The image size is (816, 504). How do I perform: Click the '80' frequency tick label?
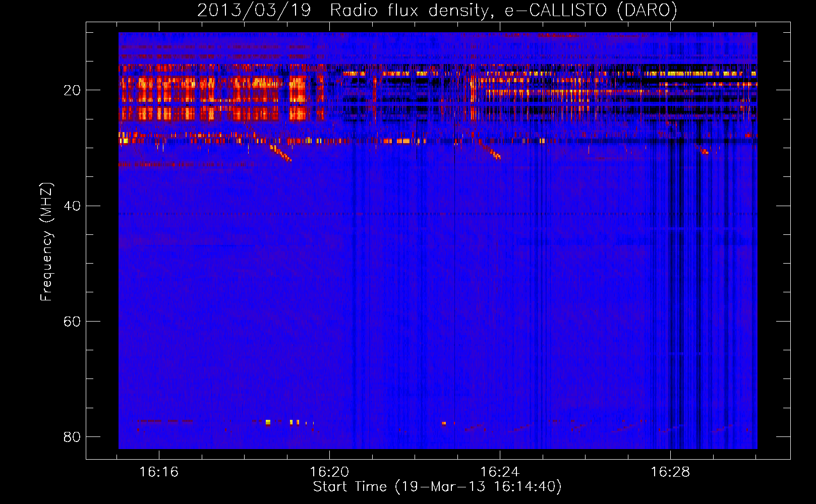pos(72,436)
